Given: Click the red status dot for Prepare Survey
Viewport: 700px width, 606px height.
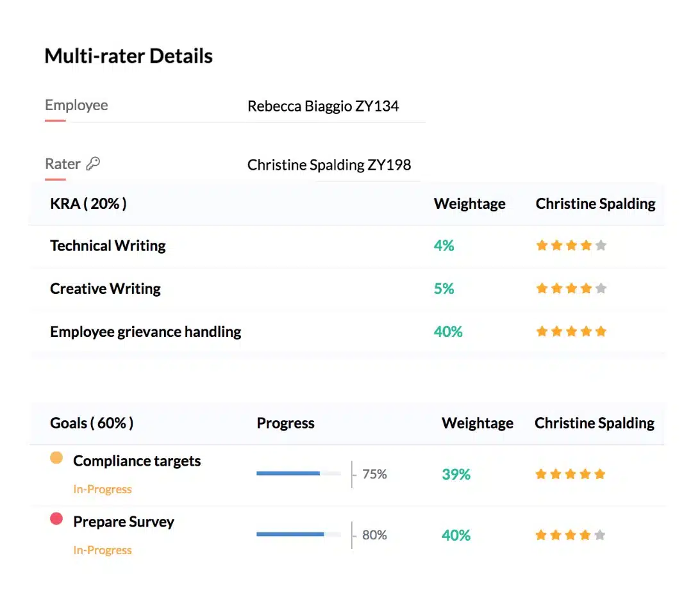Looking at the screenshot, I should tap(56, 519).
